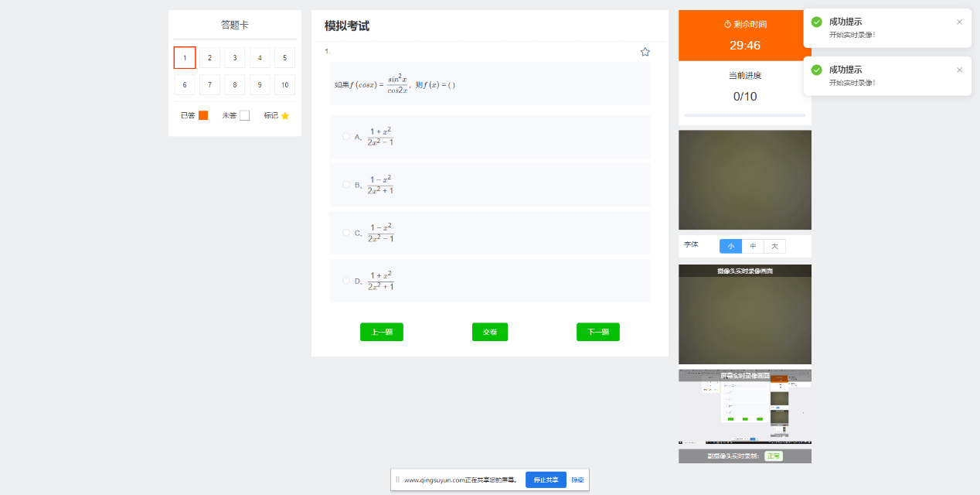This screenshot has width=980, height=495.
Task: Choose answer option B radio button
Action: tap(346, 185)
